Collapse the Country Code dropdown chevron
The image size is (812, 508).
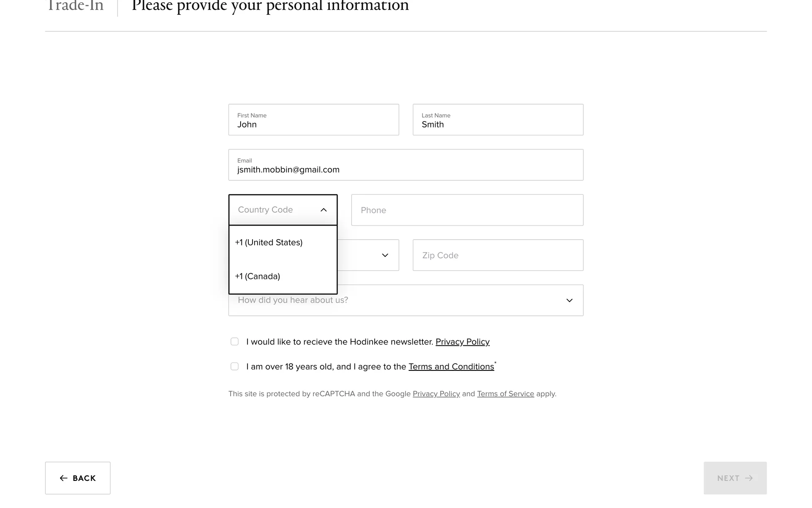point(324,210)
